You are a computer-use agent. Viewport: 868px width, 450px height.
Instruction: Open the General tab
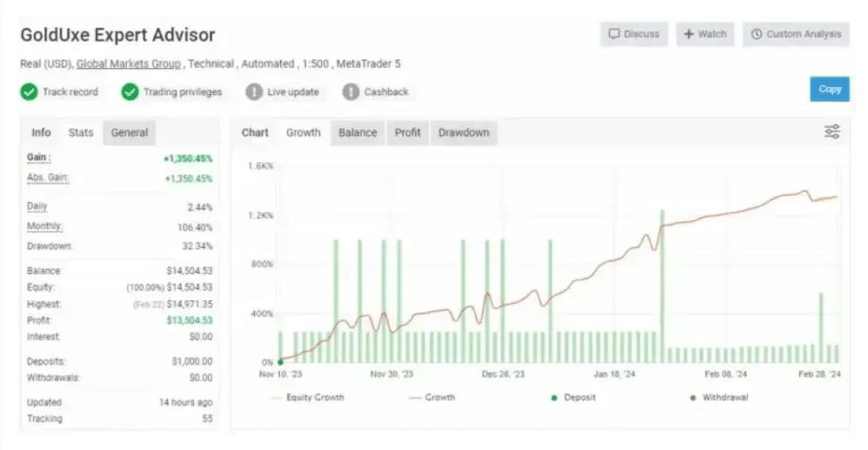click(x=130, y=133)
